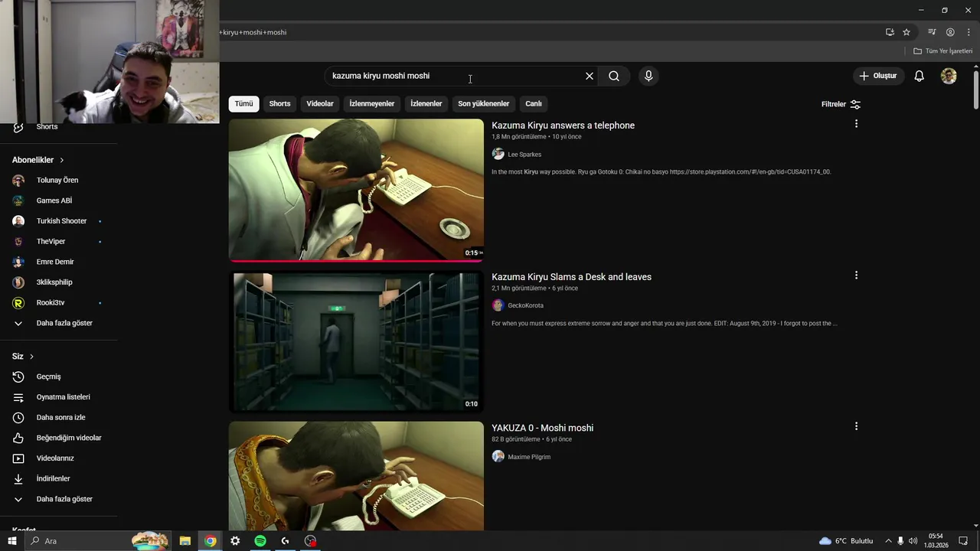
Task: Select the İzlenmeyenler filter chip
Action: tap(372, 103)
